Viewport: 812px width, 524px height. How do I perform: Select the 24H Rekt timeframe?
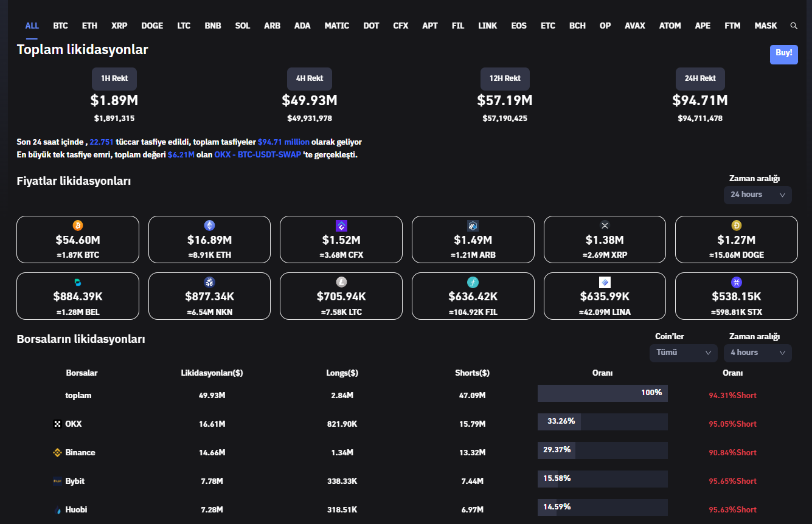tap(699, 78)
